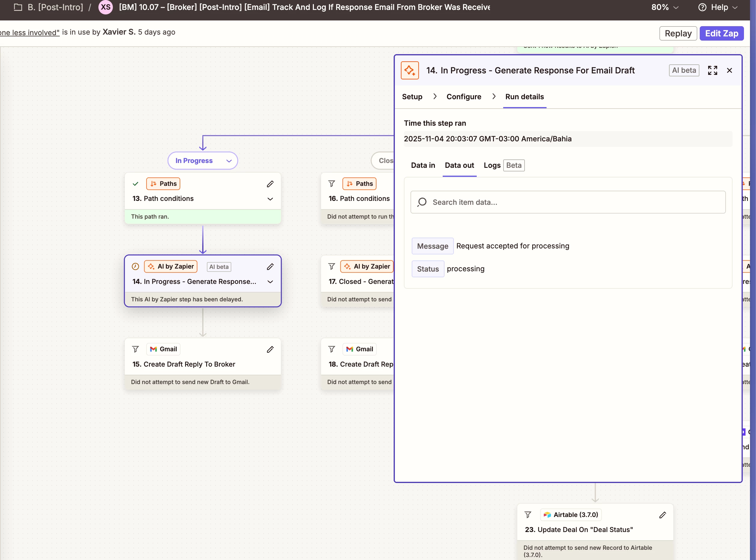Click the AI by Zapier orange icon in panel header
Viewport: 756px width, 560px height.
click(x=409, y=70)
